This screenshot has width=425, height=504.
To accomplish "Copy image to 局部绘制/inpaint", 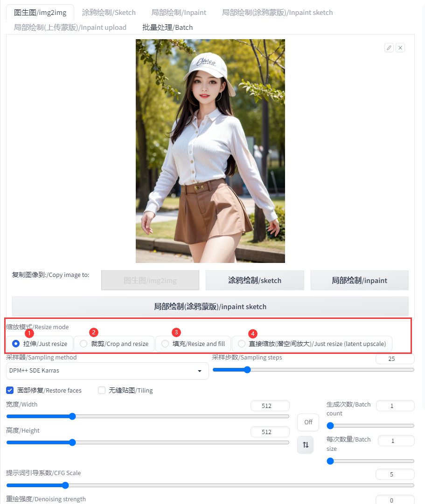I will [360, 280].
